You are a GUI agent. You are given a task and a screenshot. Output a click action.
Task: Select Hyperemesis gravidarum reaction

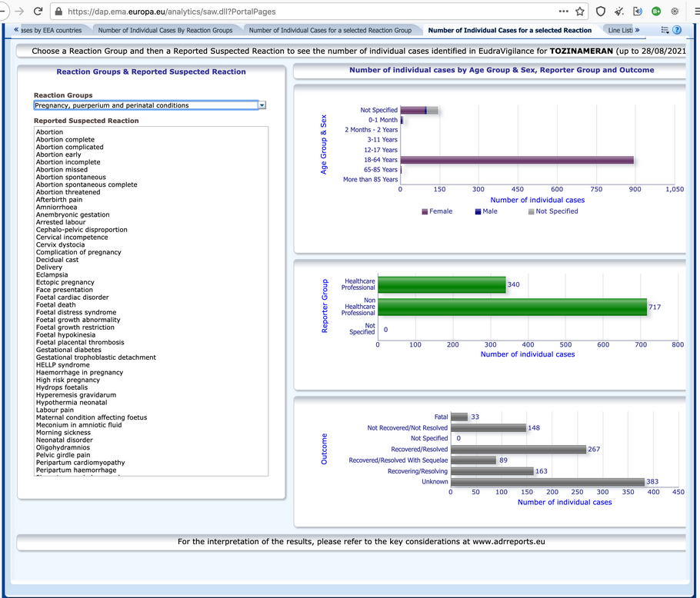(76, 395)
